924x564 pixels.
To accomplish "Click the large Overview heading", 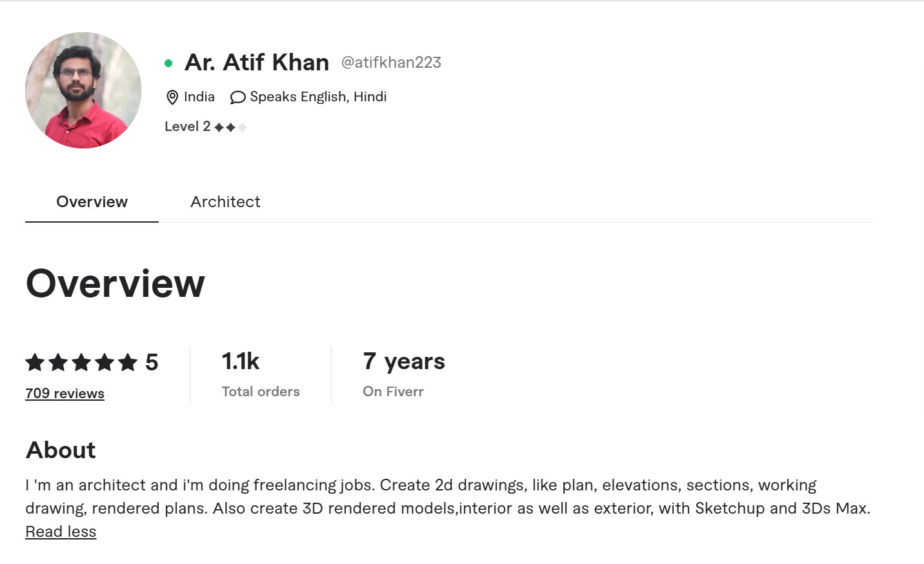I will pos(115,283).
